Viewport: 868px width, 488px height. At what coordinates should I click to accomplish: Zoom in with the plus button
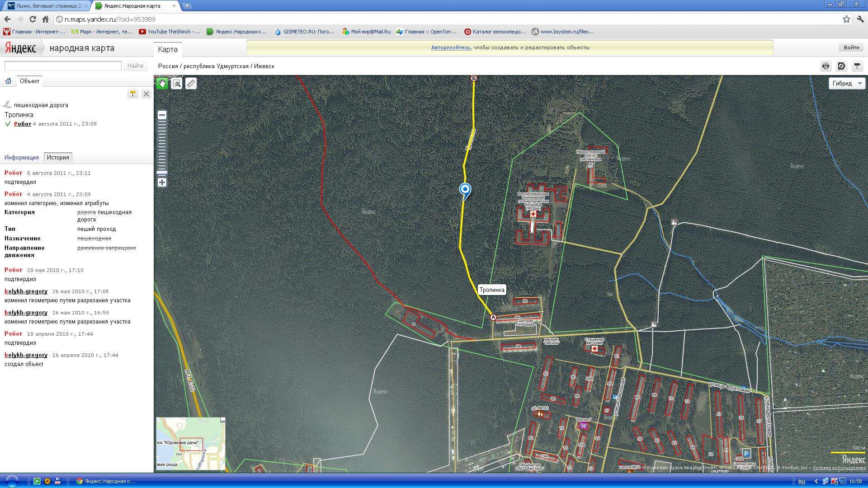pyautogui.click(x=162, y=183)
